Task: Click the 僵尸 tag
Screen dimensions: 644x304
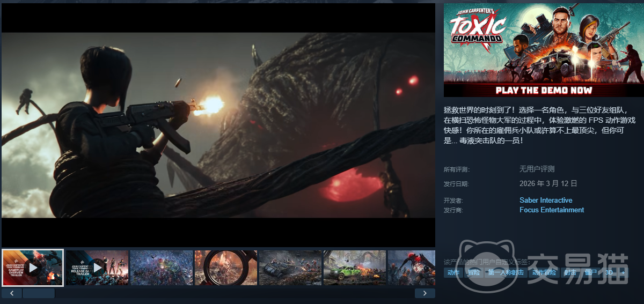Action: [590, 273]
